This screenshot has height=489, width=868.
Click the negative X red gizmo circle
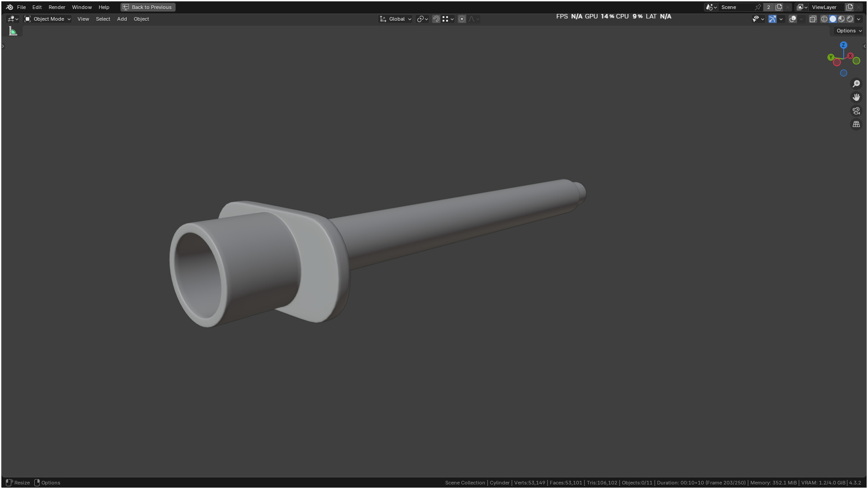tap(837, 62)
